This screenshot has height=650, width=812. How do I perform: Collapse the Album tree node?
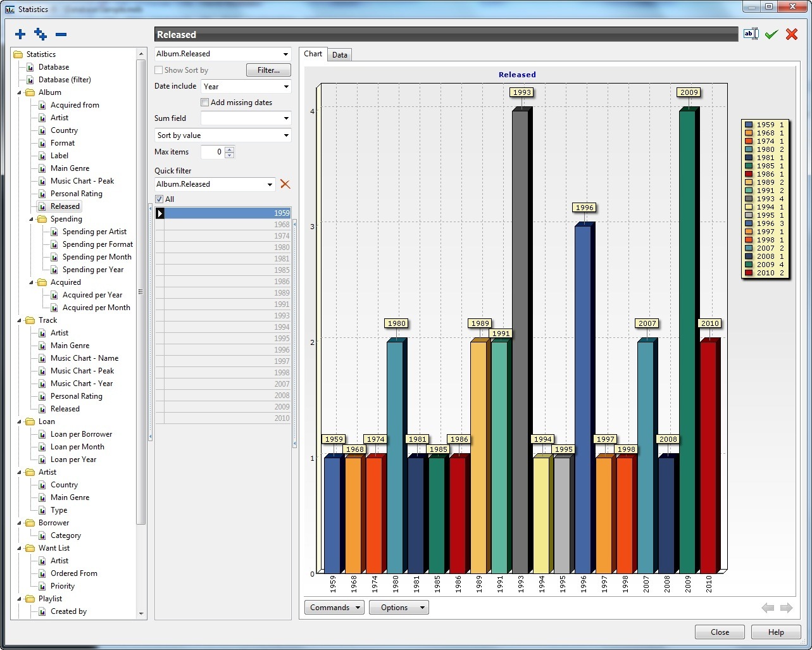pos(19,92)
